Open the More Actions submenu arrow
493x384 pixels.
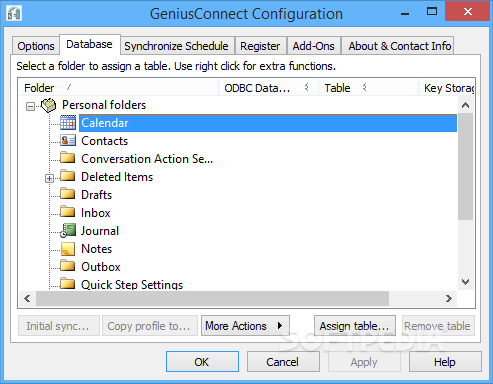click(x=280, y=326)
